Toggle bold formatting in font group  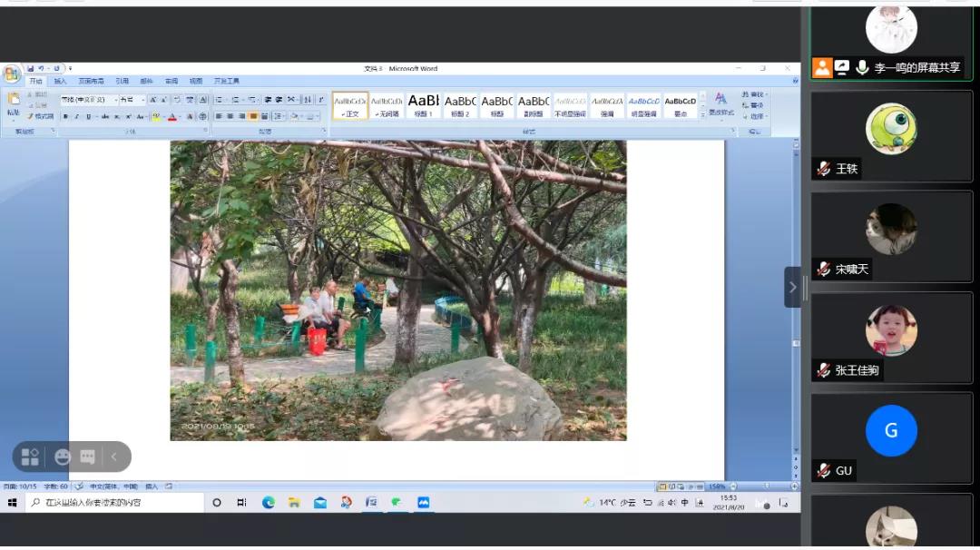66,116
